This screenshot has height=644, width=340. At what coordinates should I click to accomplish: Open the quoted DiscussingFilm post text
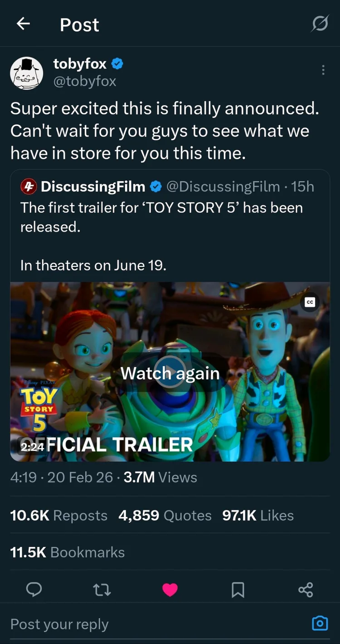click(161, 217)
